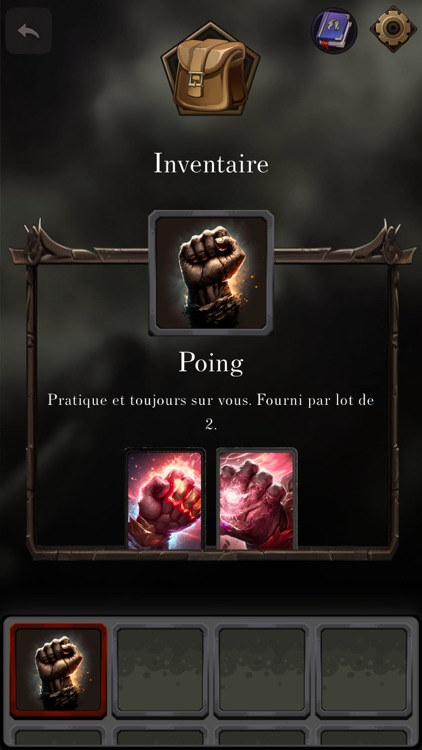
Task: Click the large stone fist item portrait
Action: pyautogui.click(x=211, y=273)
